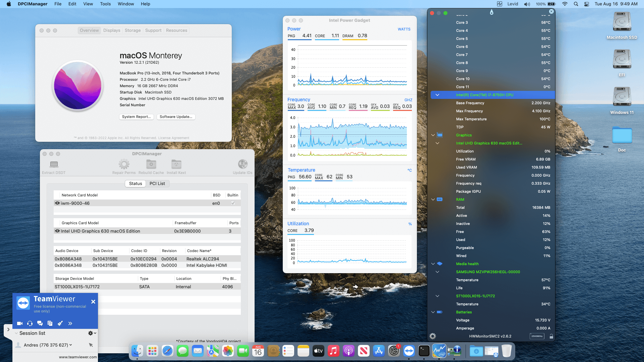The width and height of the screenshot is (644, 362).
Task: Toggle Builtin checkbox for iwm-9000-46
Action: pyautogui.click(x=233, y=203)
